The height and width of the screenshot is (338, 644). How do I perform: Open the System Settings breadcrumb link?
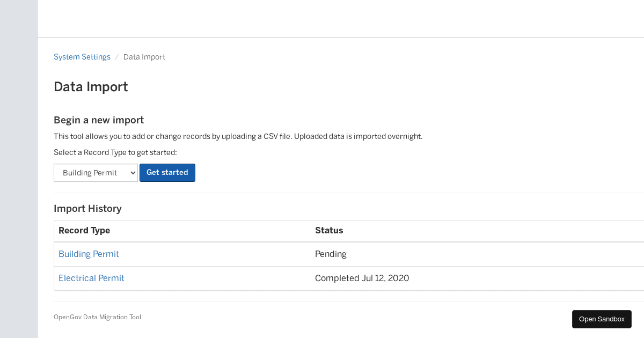[82, 56]
